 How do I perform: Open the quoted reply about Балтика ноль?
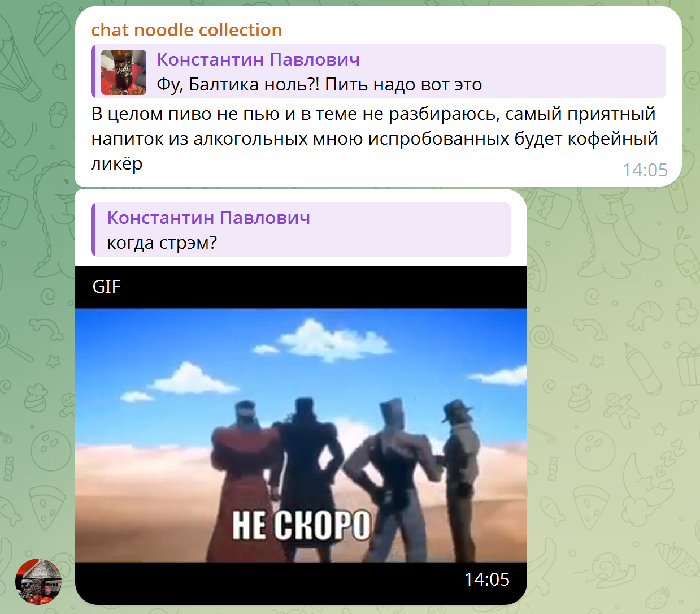(x=379, y=71)
